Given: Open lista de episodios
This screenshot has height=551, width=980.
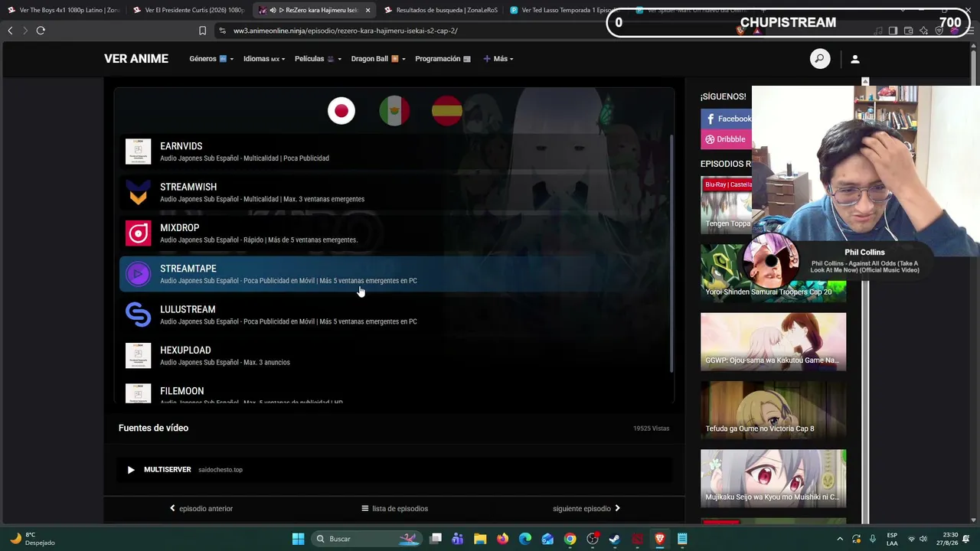Looking at the screenshot, I should pyautogui.click(x=395, y=508).
